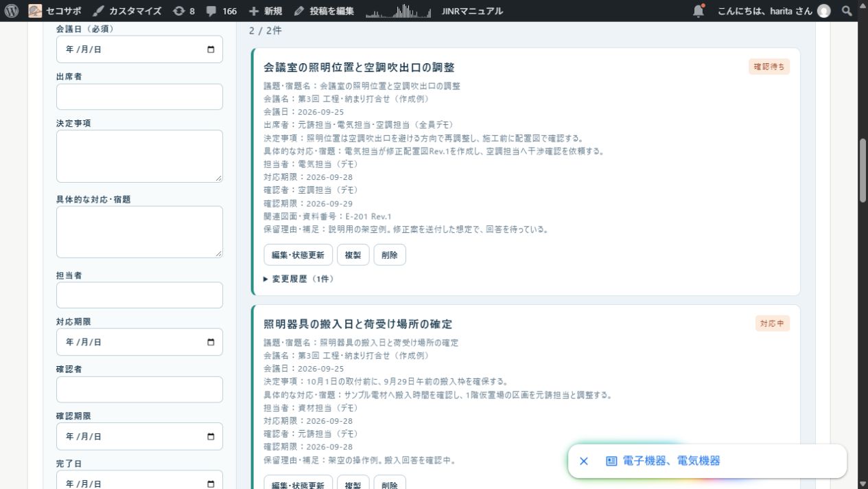The height and width of the screenshot is (489, 868).
Task: Click 削除 on 会議室の照明位置 card
Action: tap(390, 255)
